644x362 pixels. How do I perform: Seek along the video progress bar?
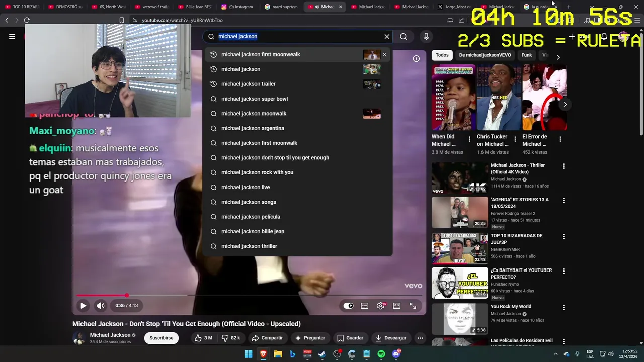250,295
